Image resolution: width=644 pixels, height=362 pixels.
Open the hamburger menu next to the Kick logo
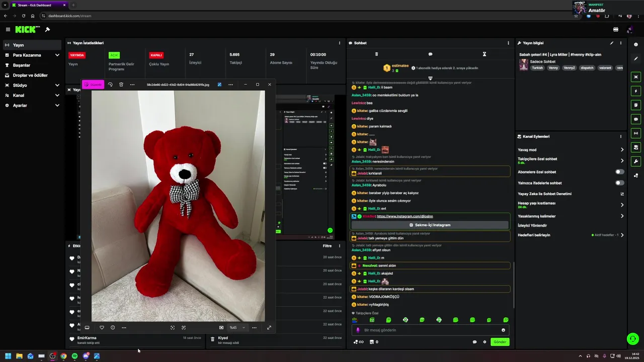[8, 30]
